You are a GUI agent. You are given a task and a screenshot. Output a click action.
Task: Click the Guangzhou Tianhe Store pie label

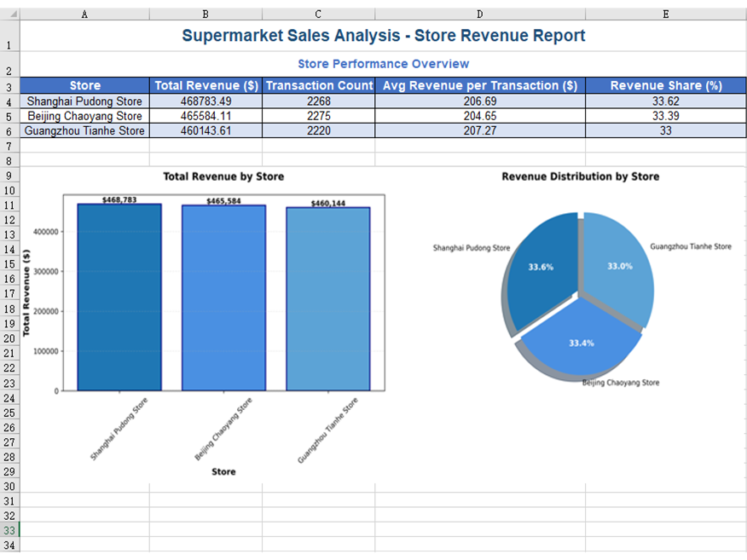(x=691, y=246)
